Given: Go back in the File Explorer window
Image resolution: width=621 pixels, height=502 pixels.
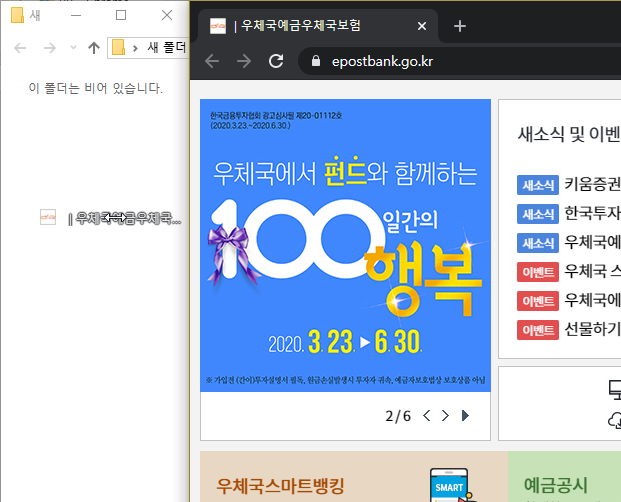Looking at the screenshot, I should point(20,48).
